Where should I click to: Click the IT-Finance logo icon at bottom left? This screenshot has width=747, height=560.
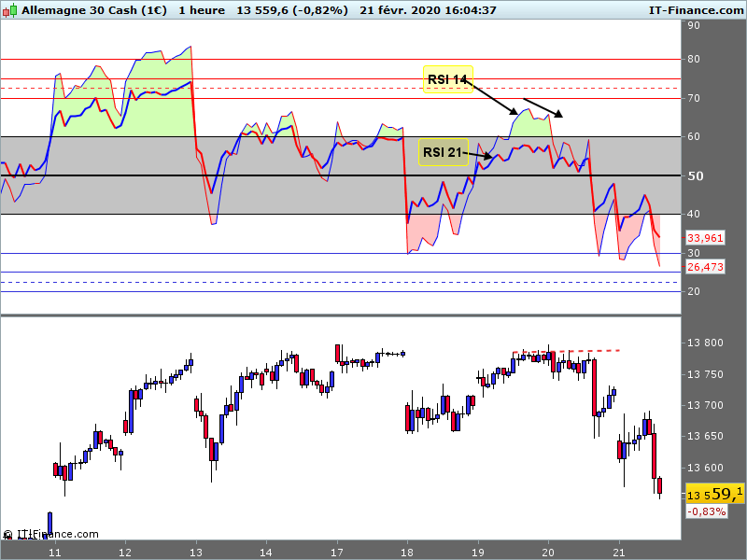[7, 535]
